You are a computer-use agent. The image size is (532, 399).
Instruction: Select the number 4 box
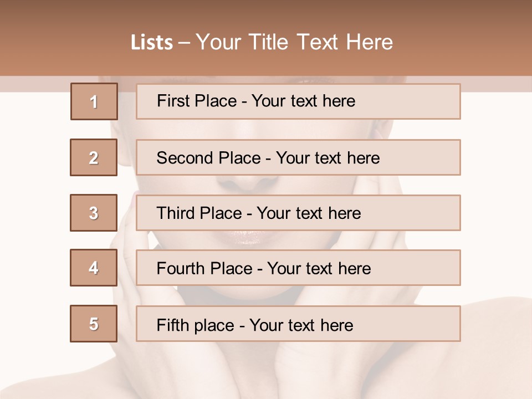tap(94, 268)
